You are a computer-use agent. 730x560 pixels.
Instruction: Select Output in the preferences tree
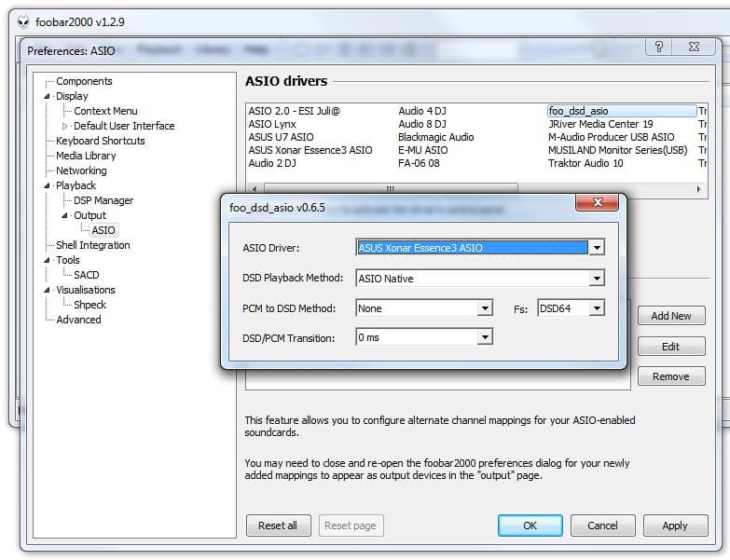tap(90, 215)
